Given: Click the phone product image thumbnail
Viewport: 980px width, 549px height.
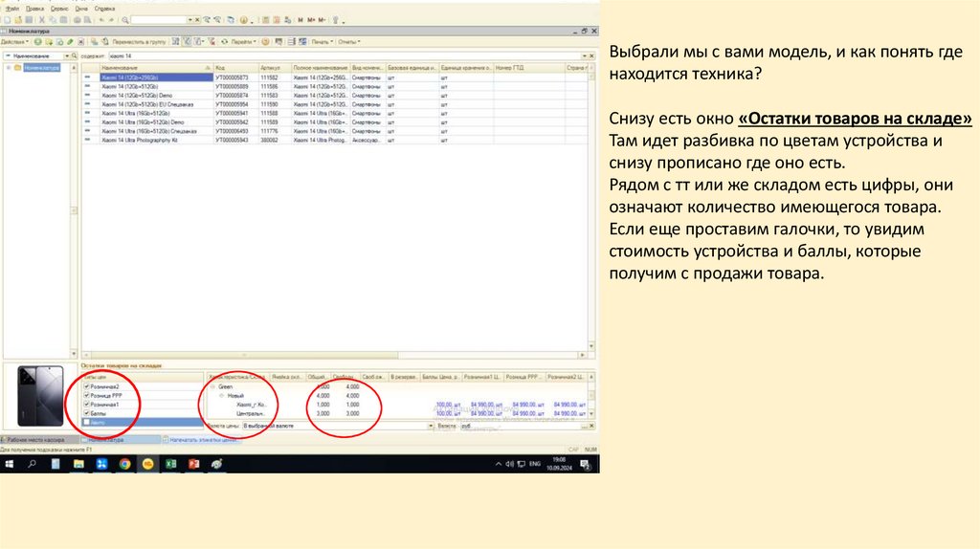Looking at the screenshot, I should pyautogui.click(x=40, y=396).
